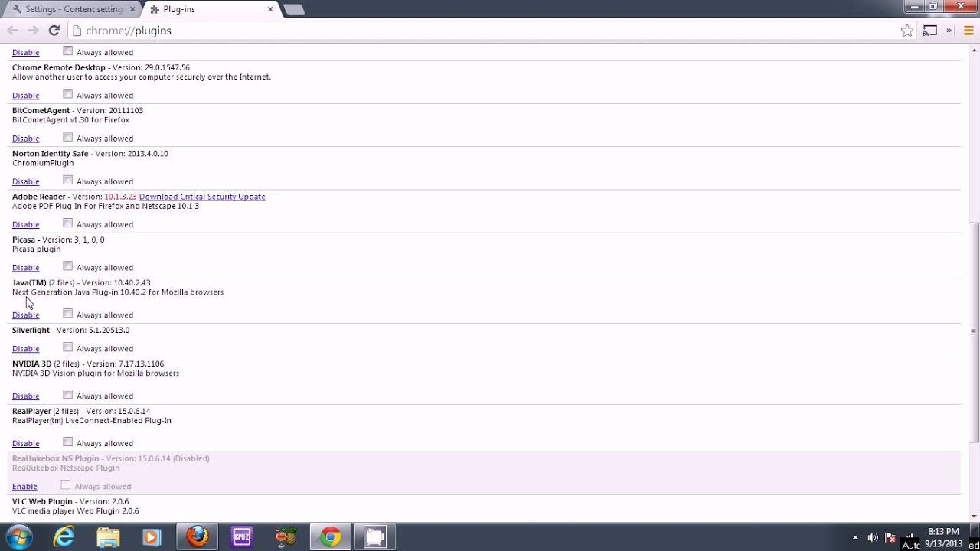The image size is (980, 551).
Task: Open a new tab
Action: pos(293,9)
